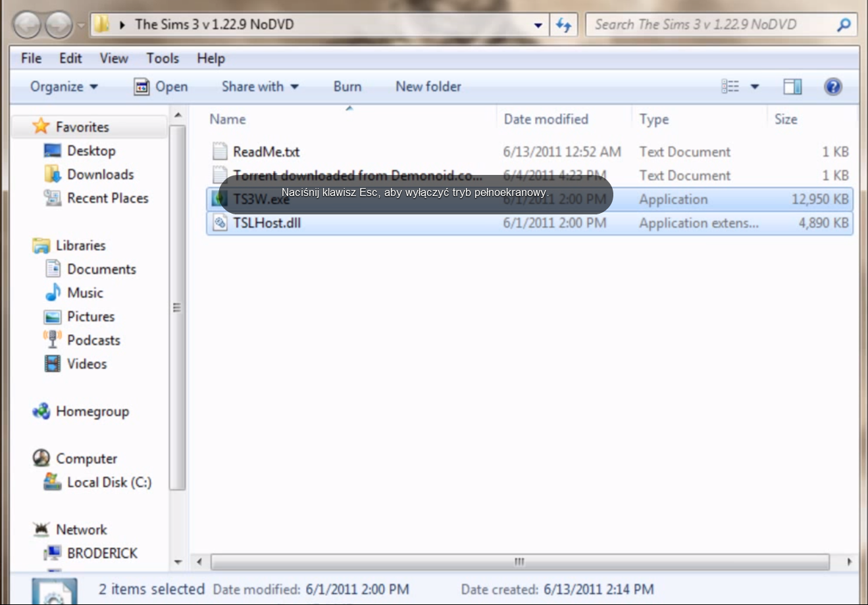The height and width of the screenshot is (605, 868).
Task: Click the search magnifier icon
Action: click(844, 25)
